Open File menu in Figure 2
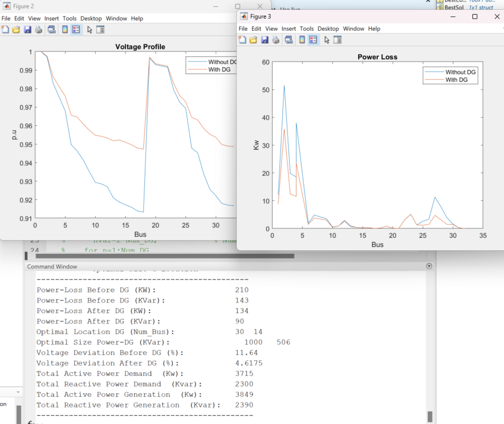 (x=6, y=19)
